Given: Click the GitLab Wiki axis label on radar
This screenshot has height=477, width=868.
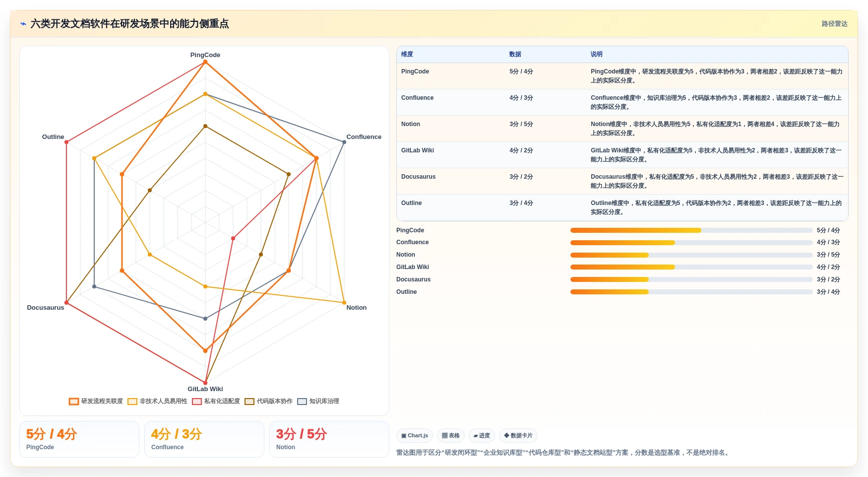Looking at the screenshot, I should point(205,389).
